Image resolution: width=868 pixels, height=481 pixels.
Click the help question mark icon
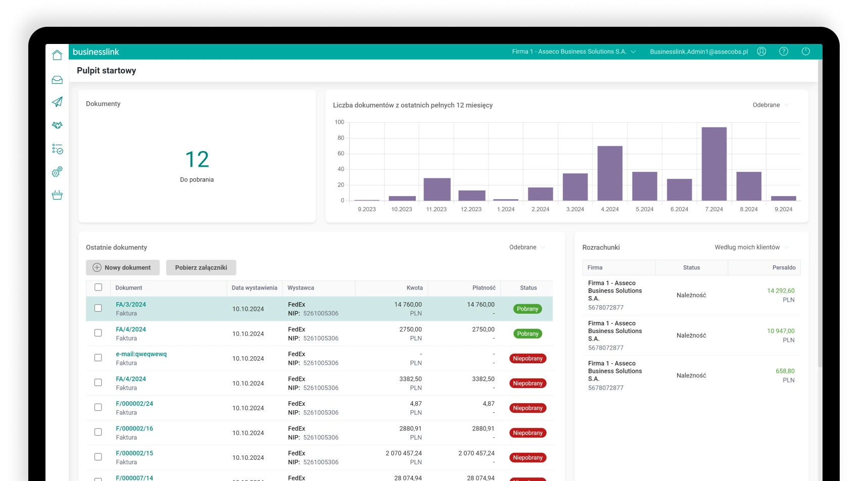784,52
